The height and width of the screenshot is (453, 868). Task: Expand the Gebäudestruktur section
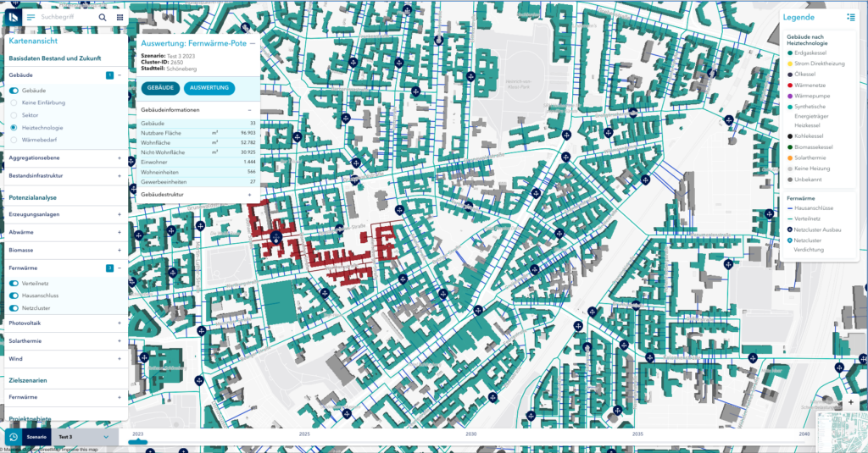(x=249, y=195)
